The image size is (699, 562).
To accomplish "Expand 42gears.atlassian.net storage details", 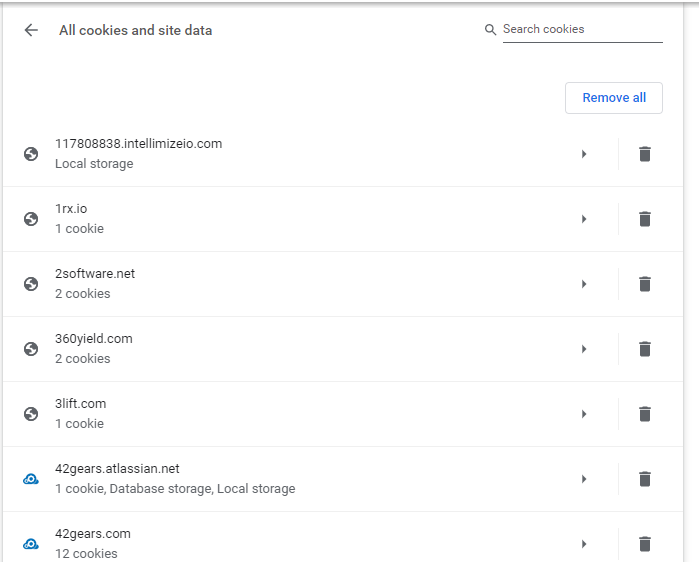I will (x=584, y=479).
